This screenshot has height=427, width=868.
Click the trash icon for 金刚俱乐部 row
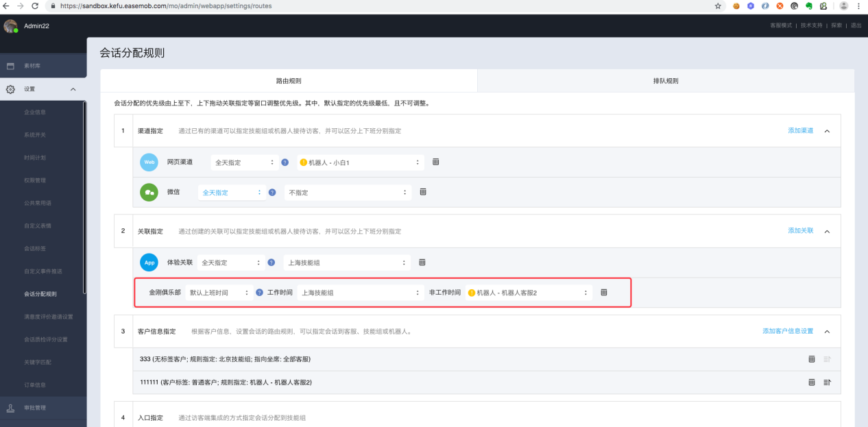[x=604, y=292]
